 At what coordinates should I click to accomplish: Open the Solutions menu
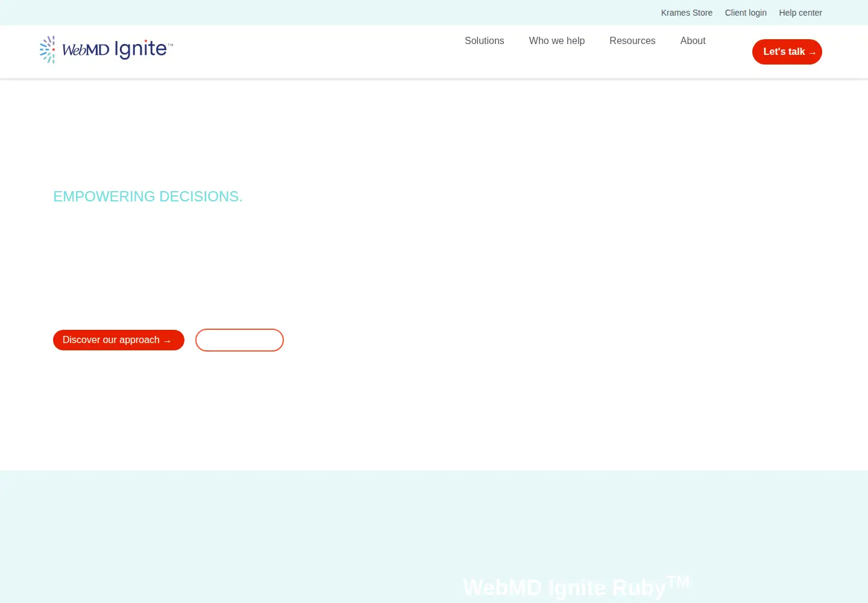click(x=484, y=40)
